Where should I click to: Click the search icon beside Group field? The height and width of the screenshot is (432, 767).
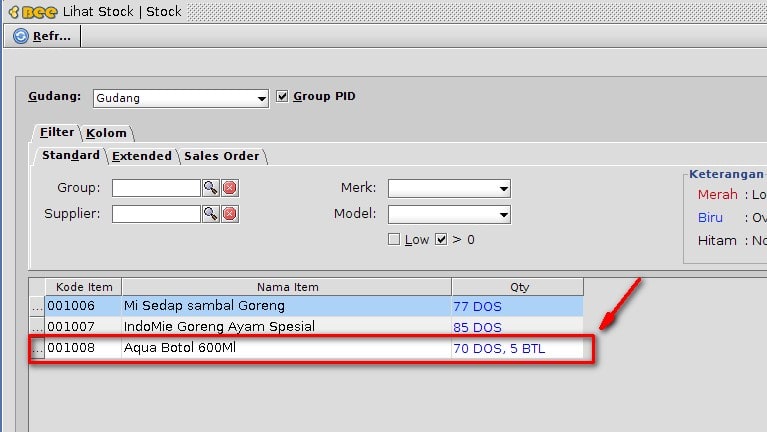[x=210, y=188]
